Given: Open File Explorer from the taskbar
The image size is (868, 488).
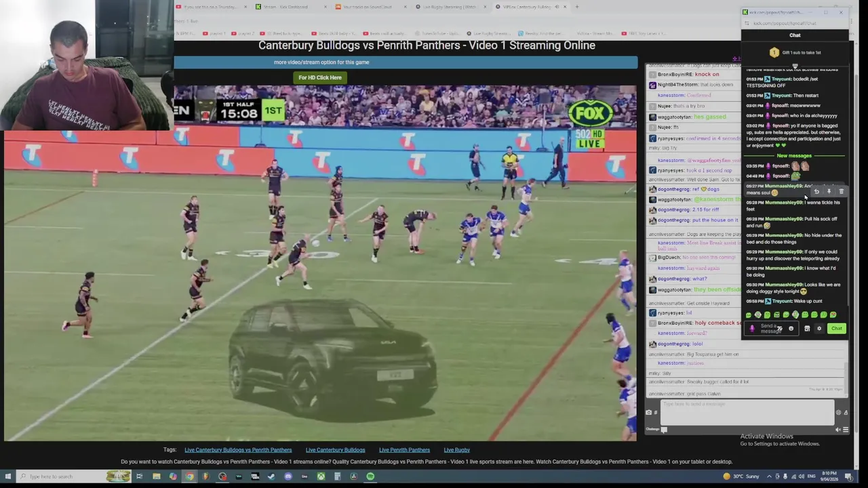Looking at the screenshot, I should coord(156,476).
